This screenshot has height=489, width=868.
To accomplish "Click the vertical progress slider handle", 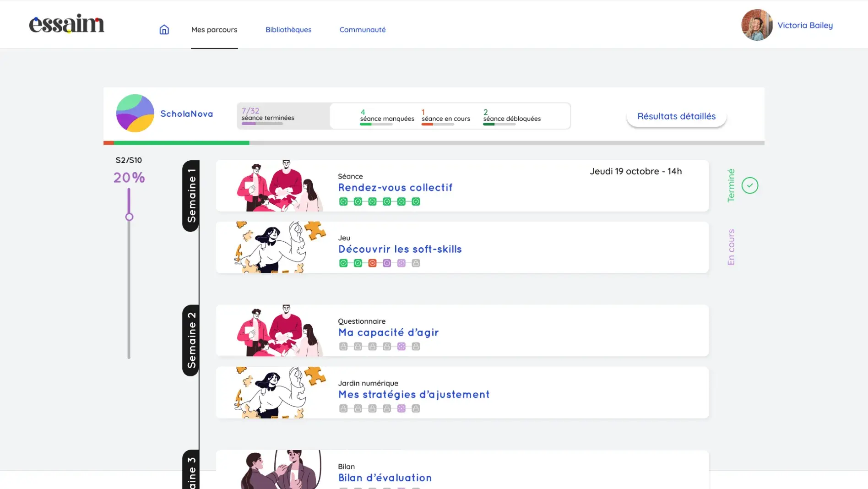I will [x=129, y=217].
